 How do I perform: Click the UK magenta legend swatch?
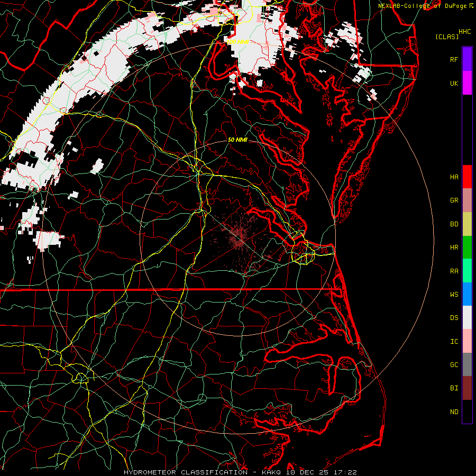tap(467, 83)
